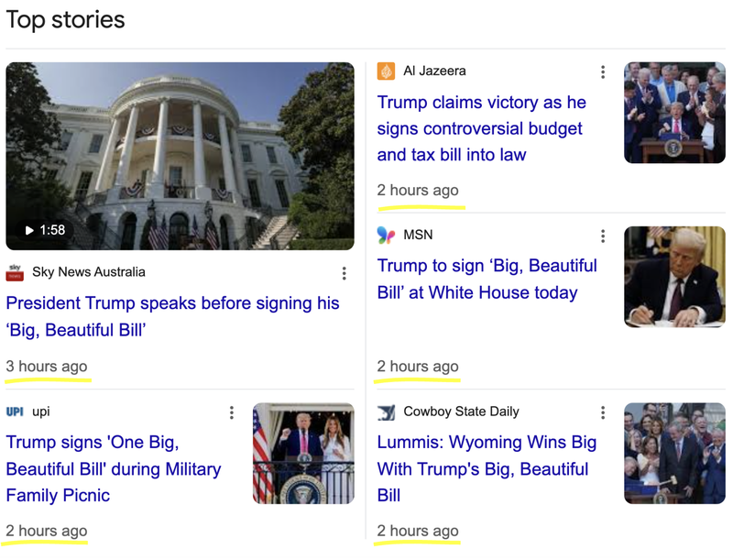
Task: Click the Cowboy State Daily story thumbnail
Action: pyautogui.click(x=674, y=454)
